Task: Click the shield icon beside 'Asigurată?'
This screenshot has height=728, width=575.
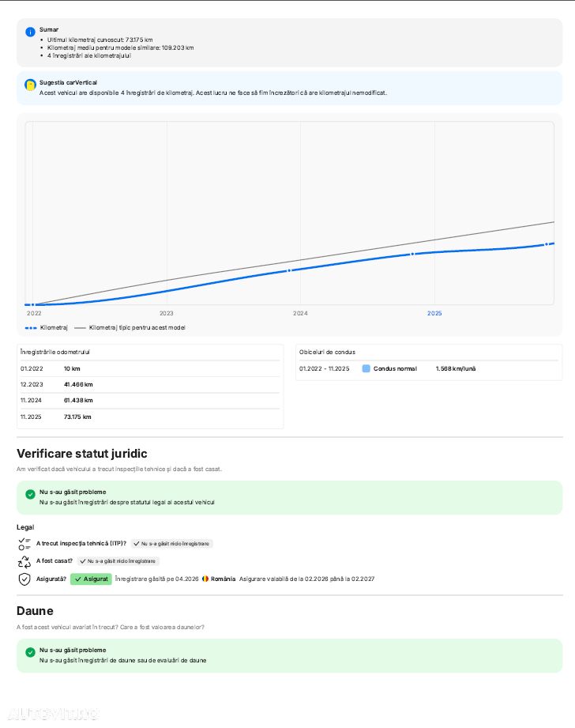Action: [x=24, y=579]
